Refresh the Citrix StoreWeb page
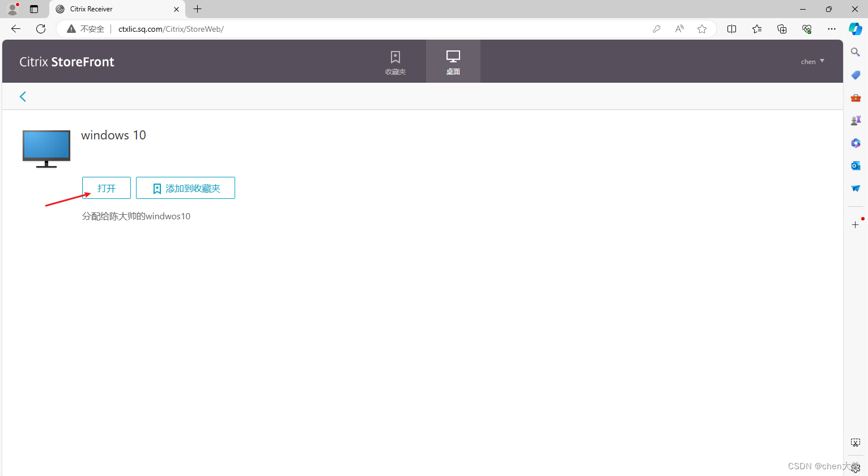The image size is (868, 476). click(41, 29)
